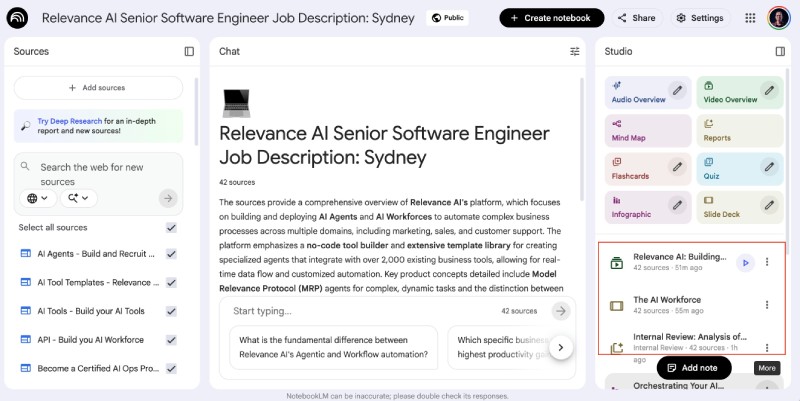
Task: Open the web source type dropdown
Action: click(38, 198)
